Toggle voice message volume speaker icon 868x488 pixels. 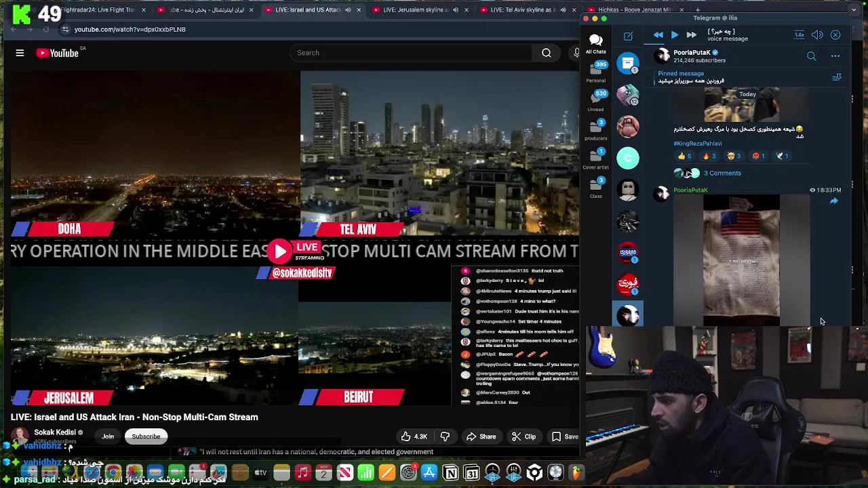click(817, 35)
